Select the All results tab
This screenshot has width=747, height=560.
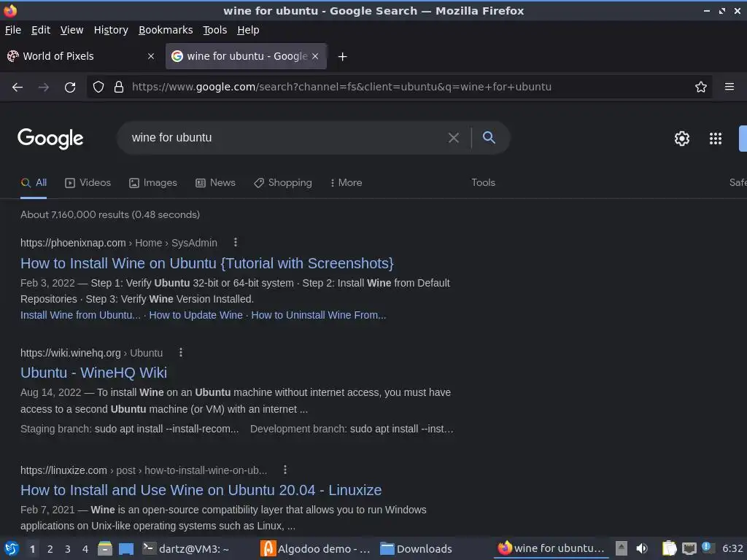coord(34,182)
